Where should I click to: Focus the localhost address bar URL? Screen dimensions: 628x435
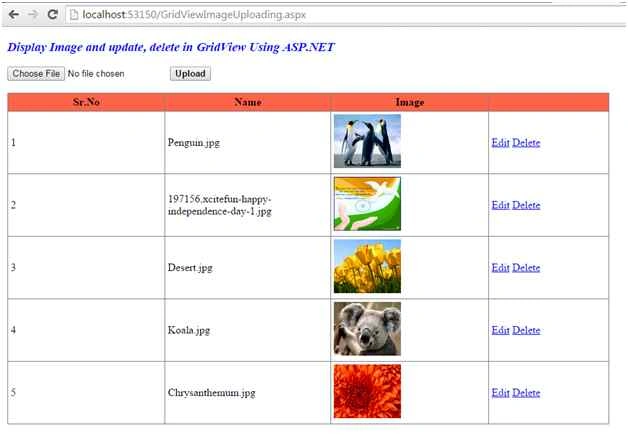pos(194,15)
